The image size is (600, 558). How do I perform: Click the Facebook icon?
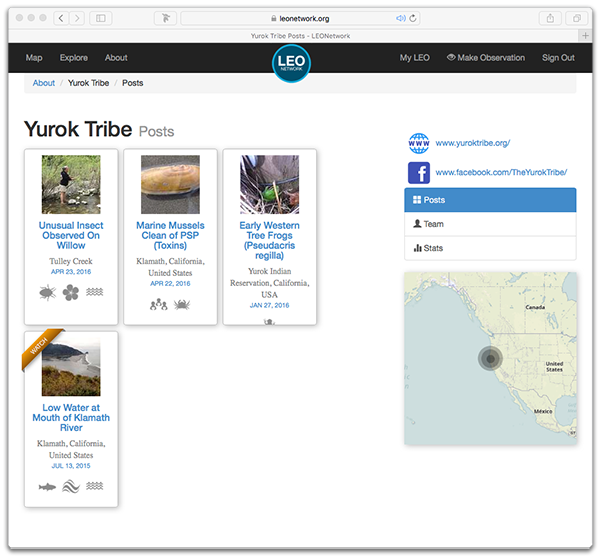[419, 172]
